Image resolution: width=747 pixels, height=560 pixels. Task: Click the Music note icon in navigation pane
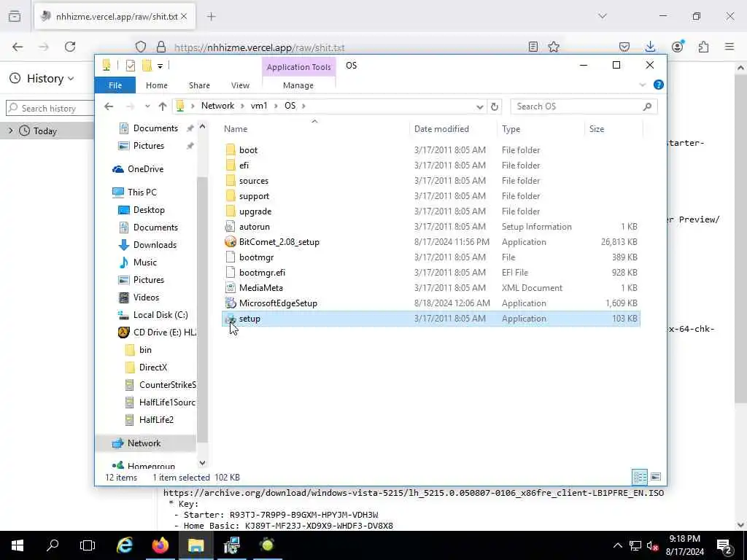pos(124,262)
